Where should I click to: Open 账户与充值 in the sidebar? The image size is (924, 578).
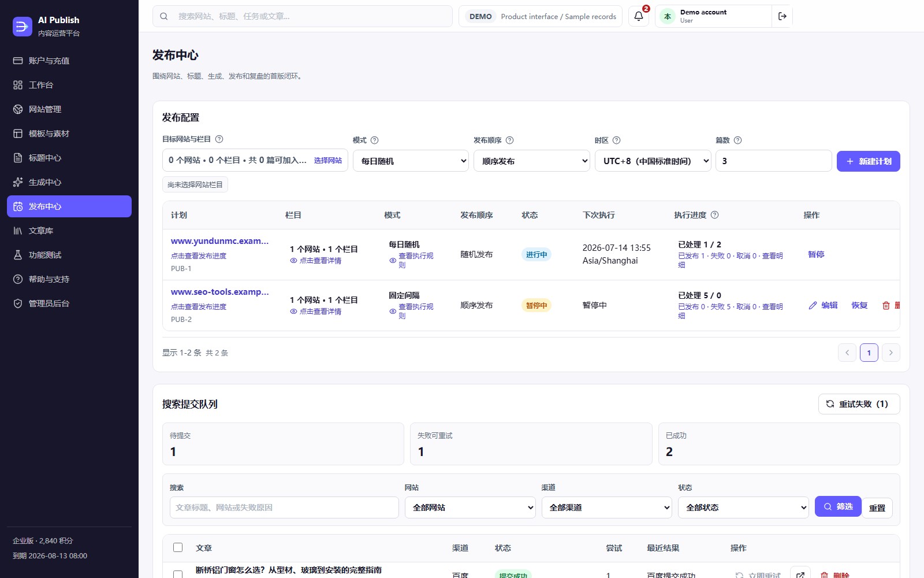(x=69, y=61)
